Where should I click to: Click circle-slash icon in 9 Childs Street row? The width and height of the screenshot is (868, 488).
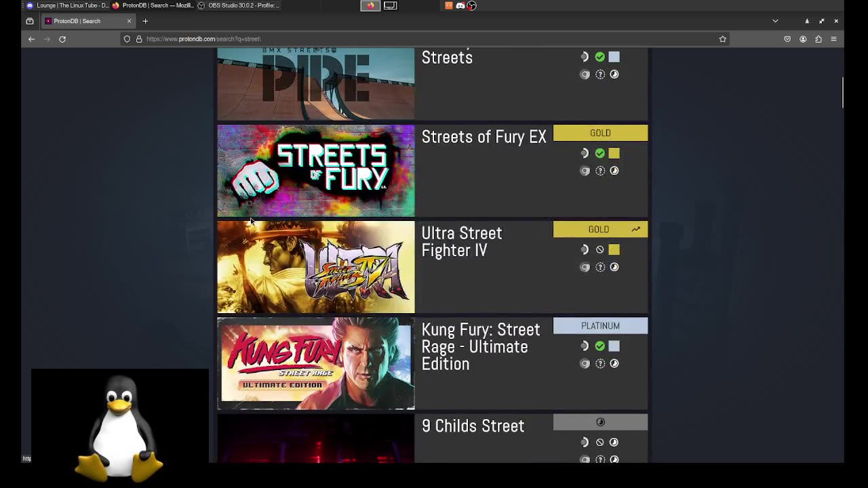[x=599, y=442]
